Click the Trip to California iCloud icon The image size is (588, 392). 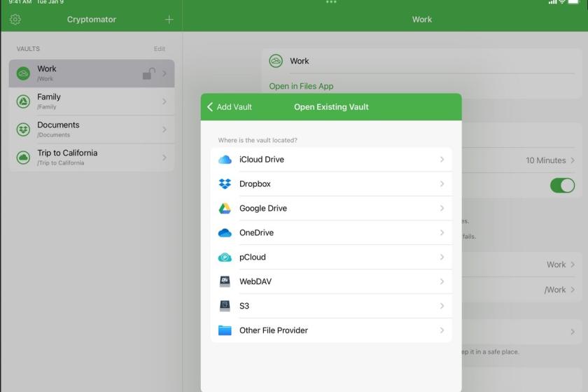click(23, 157)
